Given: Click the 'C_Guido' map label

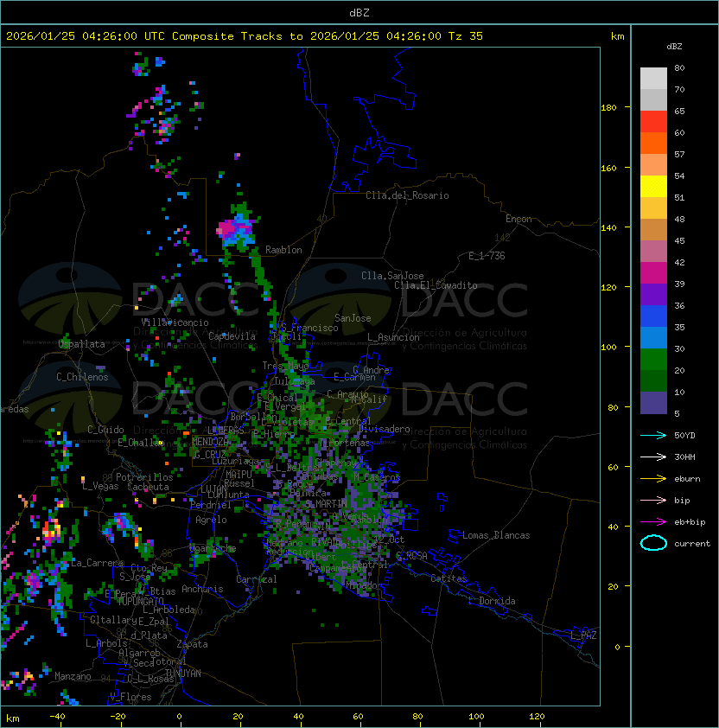Looking at the screenshot, I should click(105, 430).
